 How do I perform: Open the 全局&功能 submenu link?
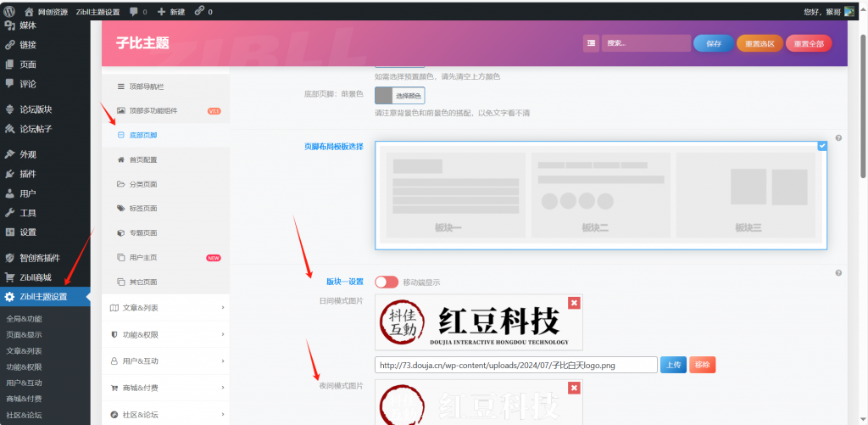click(24, 319)
